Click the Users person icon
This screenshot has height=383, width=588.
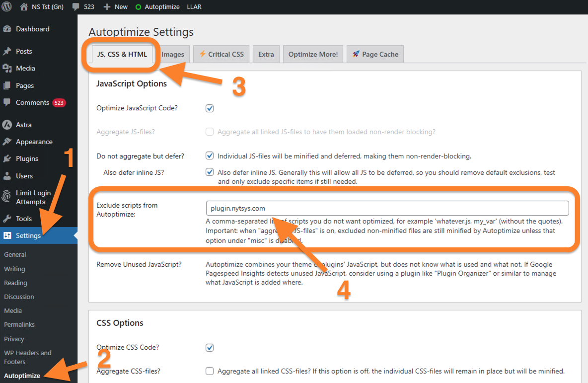coord(7,176)
